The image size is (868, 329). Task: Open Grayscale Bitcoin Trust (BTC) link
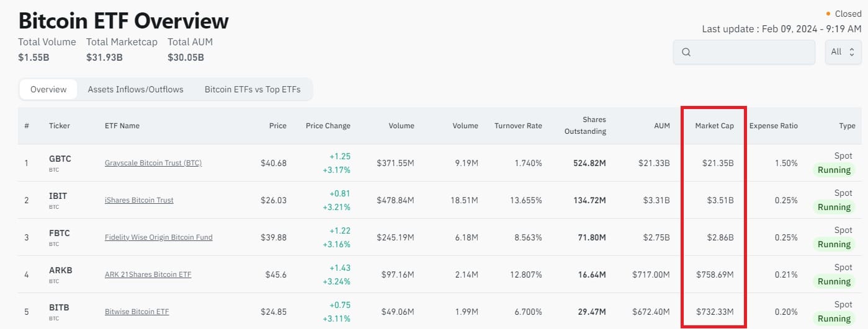[153, 163]
